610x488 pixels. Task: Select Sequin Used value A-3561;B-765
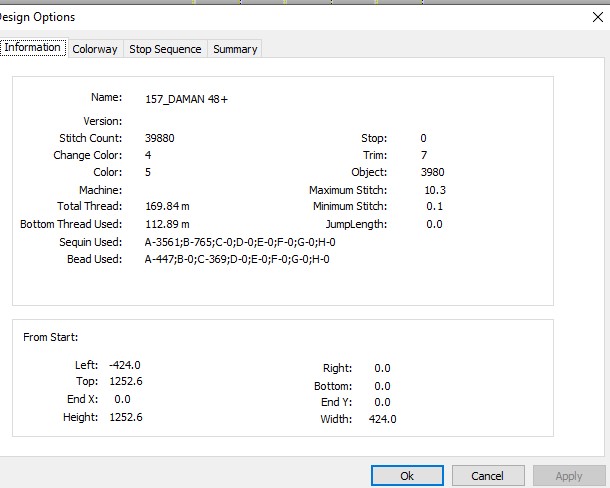click(240, 242)
